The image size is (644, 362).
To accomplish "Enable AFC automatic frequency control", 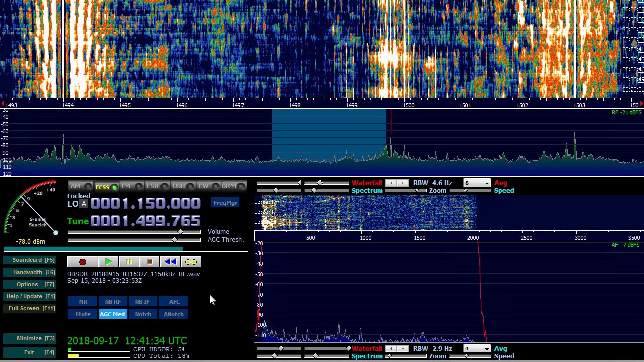I will click(174, 302).
